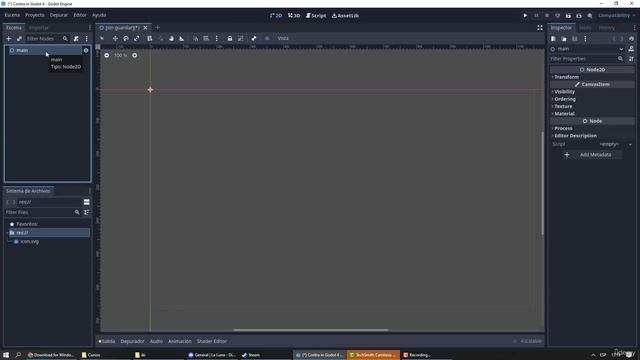
Task: Choose the Move Mode tool
Action: tap(115, 38)
